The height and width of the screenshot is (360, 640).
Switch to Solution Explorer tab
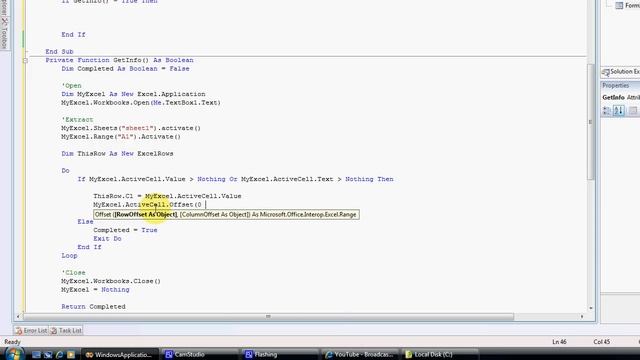[x=621, y=72]
